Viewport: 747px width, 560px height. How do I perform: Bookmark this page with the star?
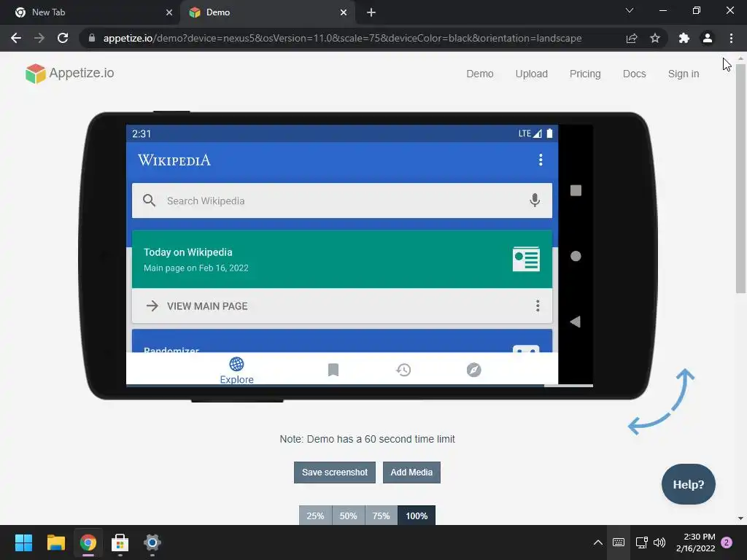click(655, 38)
